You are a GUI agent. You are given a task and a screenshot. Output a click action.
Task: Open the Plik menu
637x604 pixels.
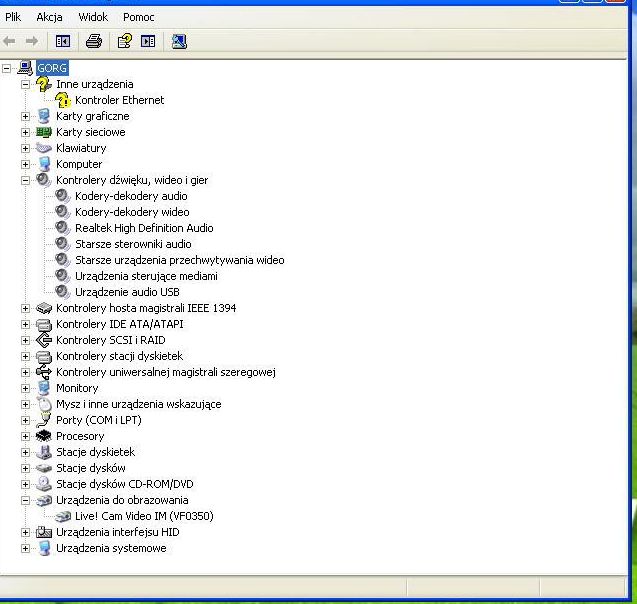coord(13,17)
